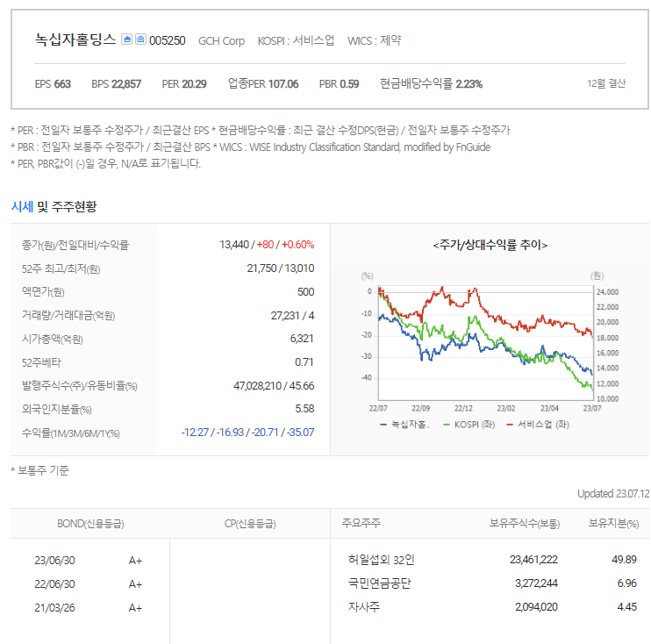Viewport: 651px width, 644px height.
Task: Click issued shares 47,028,210 / 45.66
Action: click(x=274, y=386)
